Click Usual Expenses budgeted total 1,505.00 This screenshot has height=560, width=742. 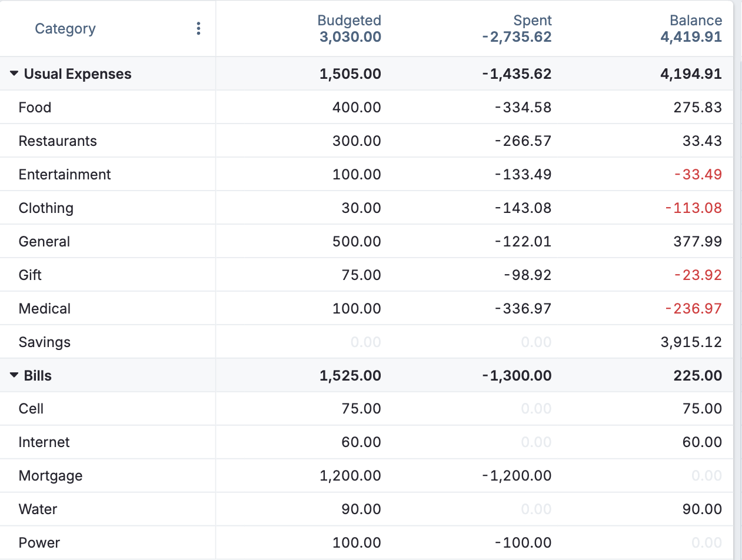tap(350, 74)
